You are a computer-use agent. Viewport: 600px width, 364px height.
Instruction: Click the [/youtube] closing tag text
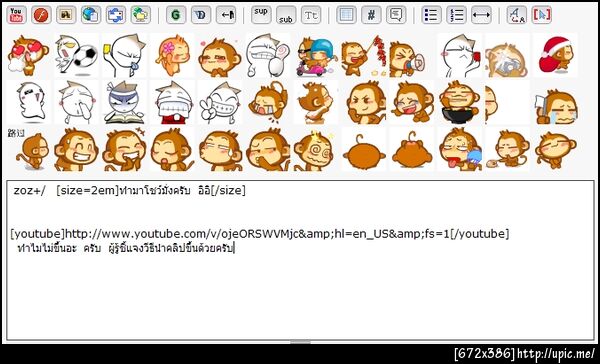[480, 233]
